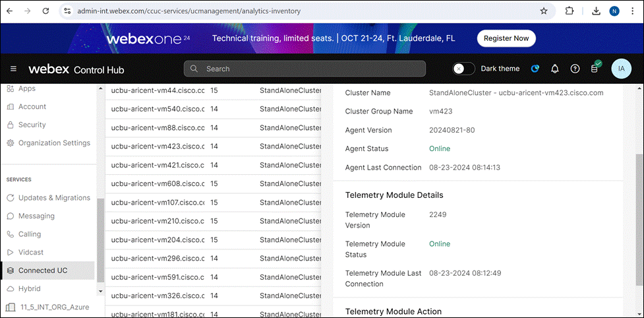Click the organization building icon
Image resolution: width=644 pixels, height=318 pixels.
11,307
